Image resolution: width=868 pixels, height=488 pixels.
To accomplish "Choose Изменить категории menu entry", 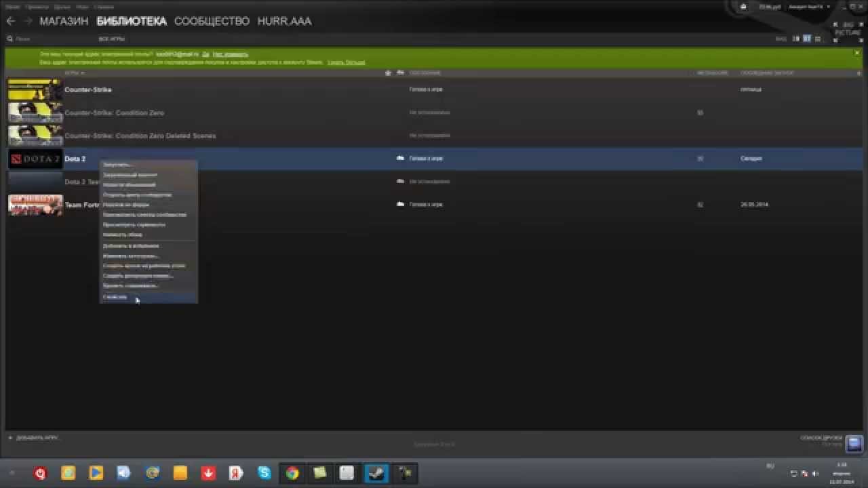I will click(x=149, y=256).
